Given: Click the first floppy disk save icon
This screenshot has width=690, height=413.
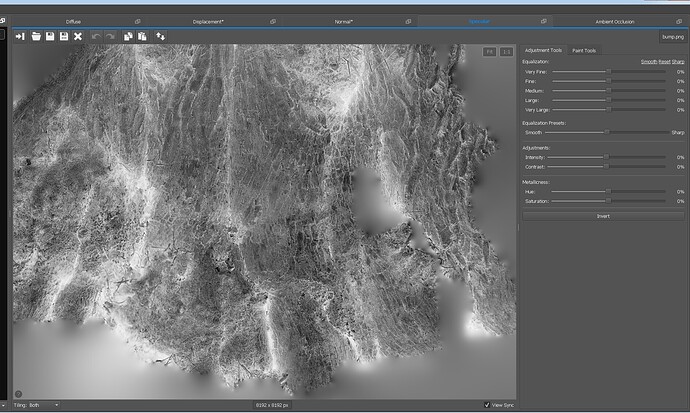Looking at the screenshot, I should click(x=50, y=37).
